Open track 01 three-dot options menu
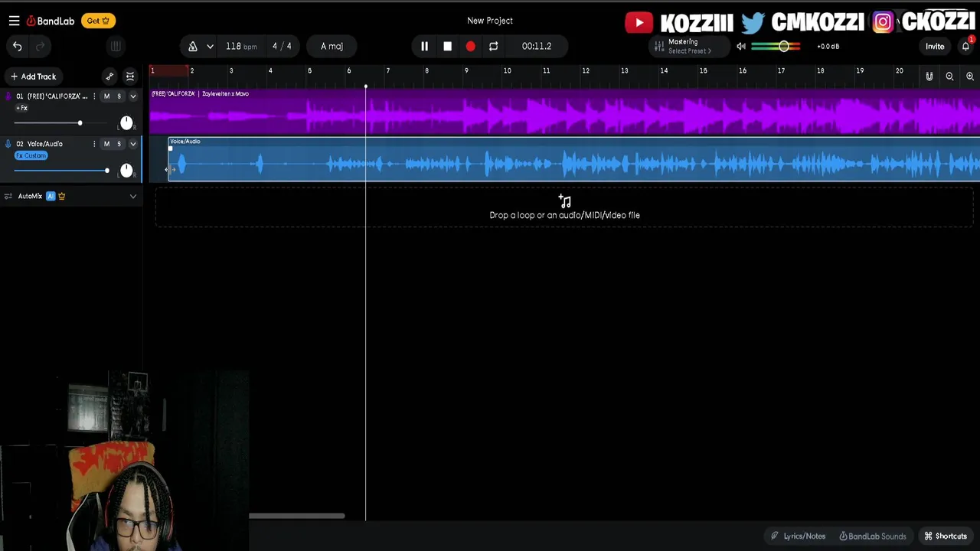 94,96
